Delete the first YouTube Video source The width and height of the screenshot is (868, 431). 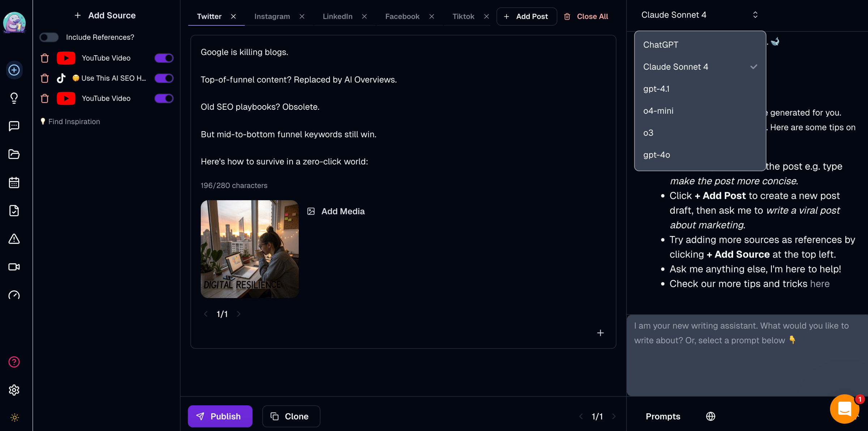tap(44, 58)
